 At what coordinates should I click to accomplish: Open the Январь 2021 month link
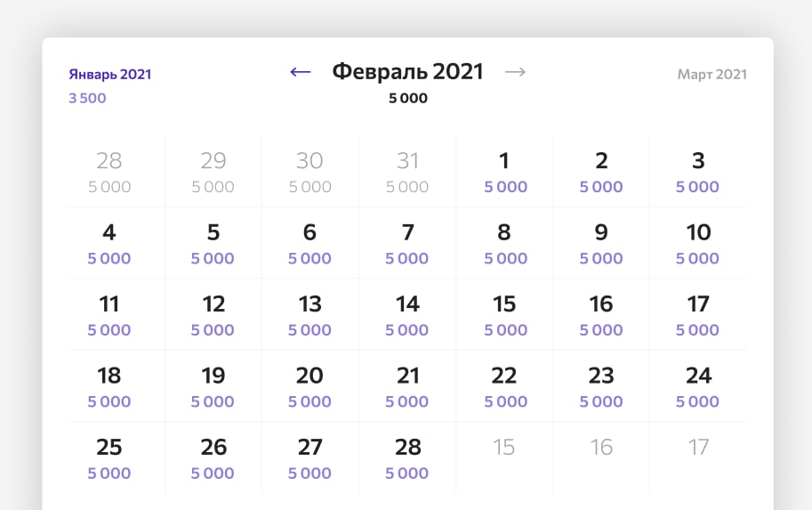click(x=110, y=75)
